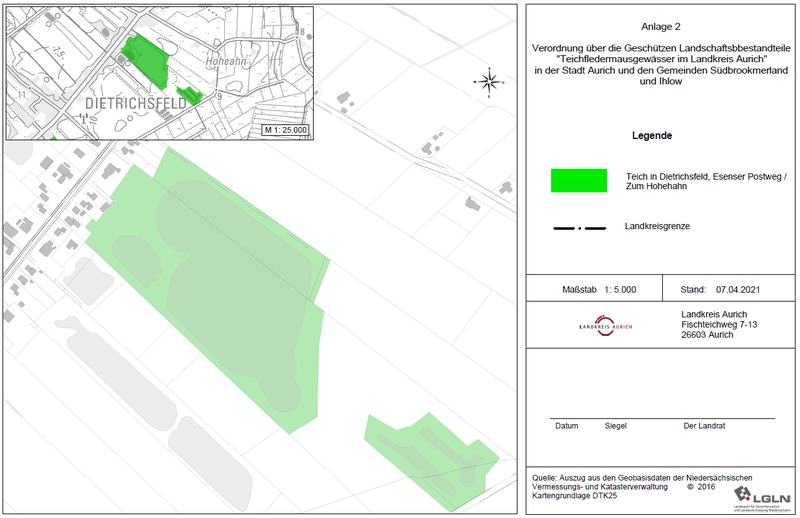Click the Der Landrat signature label
The height and width of the screenshot is (518, 800).
click(703, 426)
